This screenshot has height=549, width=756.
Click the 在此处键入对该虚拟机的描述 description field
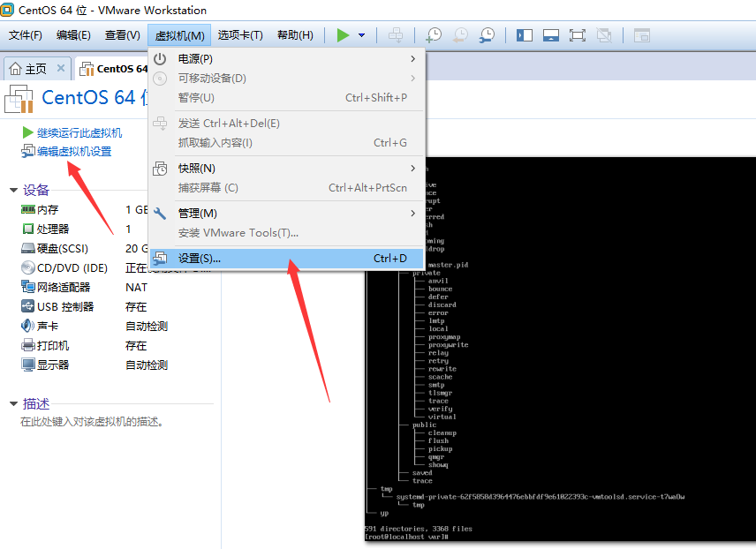92,422
